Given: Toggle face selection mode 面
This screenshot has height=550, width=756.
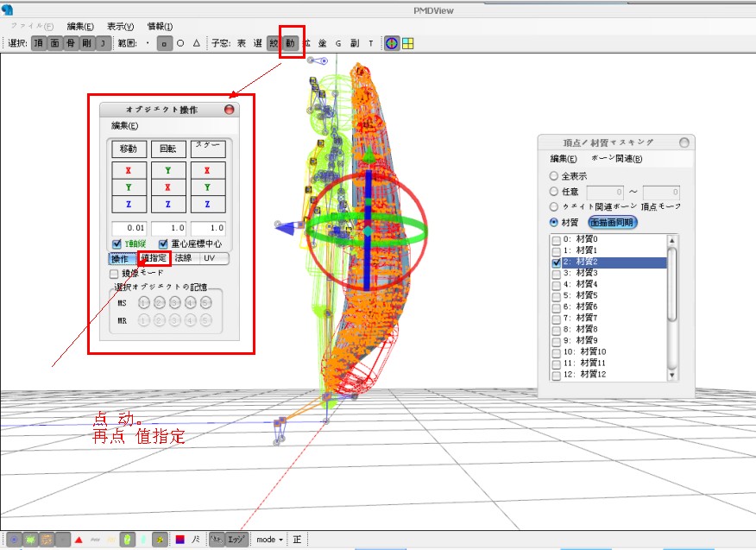Looking at the screenshot, I should click(x=54, y=43).
